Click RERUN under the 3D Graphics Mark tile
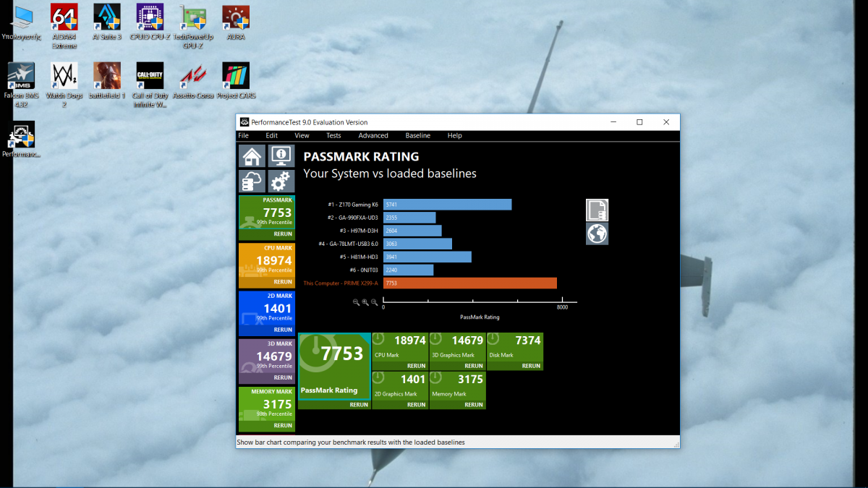This screenshot has height=488, width=868. [474, 366]
